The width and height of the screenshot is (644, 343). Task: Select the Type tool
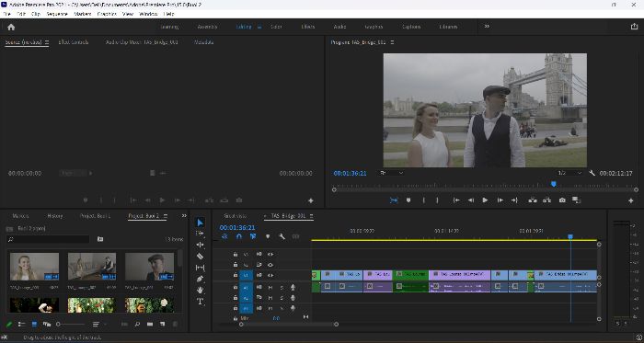[x=200, y=302]
